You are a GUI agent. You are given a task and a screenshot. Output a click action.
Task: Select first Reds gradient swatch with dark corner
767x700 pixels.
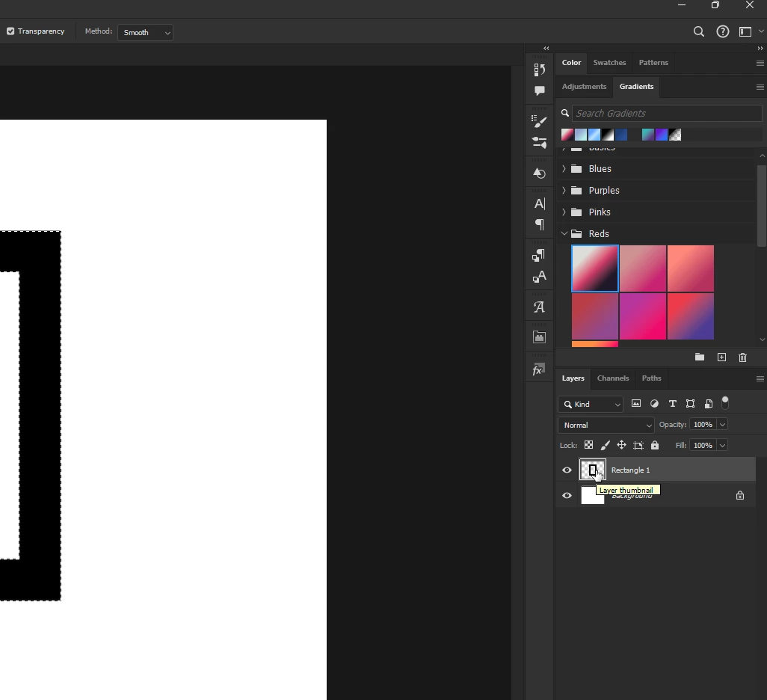pyautogui.click(x=595, y=268)
